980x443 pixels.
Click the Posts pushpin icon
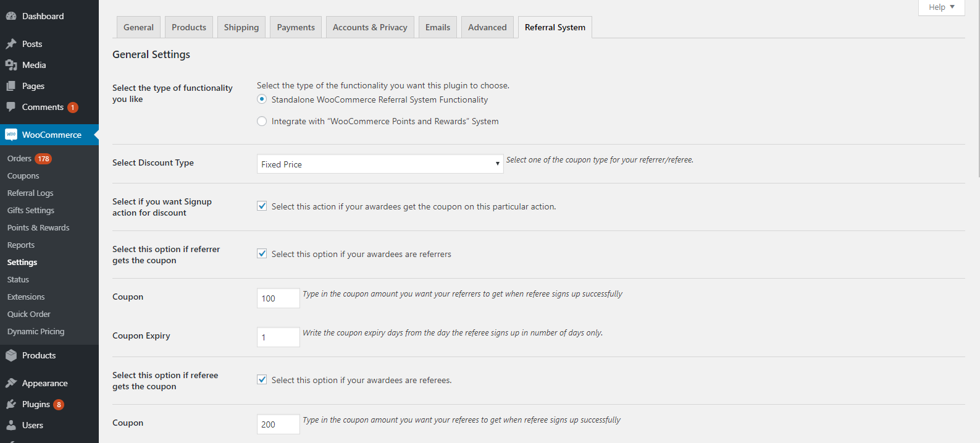(x=11, y=44)
